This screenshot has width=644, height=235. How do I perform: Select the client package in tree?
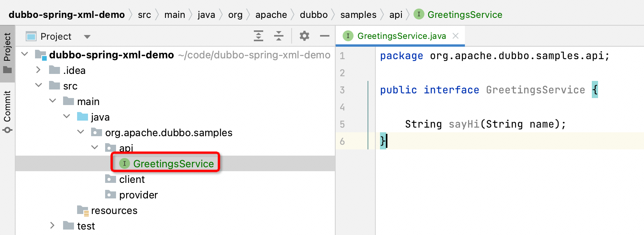[x=132, y=179]
